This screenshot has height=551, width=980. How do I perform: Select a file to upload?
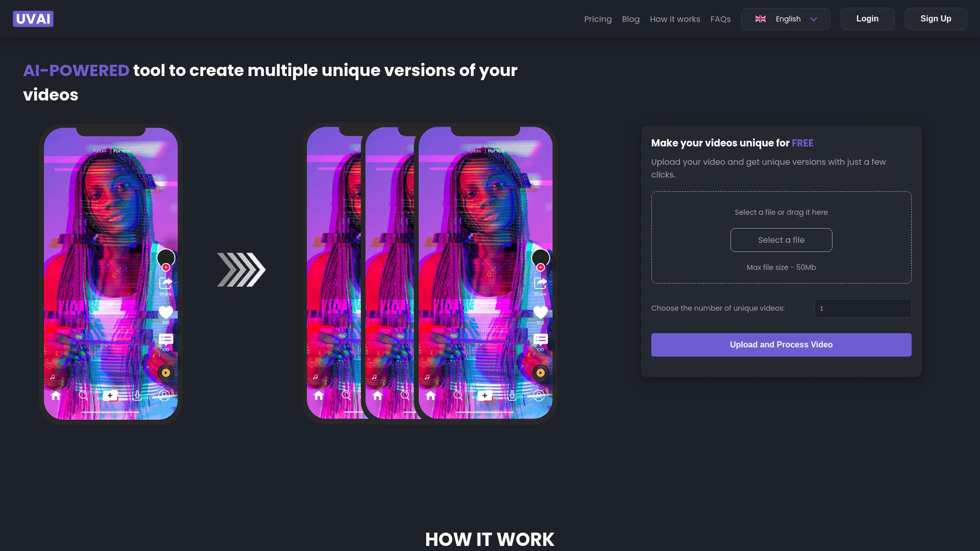point(781,240)
